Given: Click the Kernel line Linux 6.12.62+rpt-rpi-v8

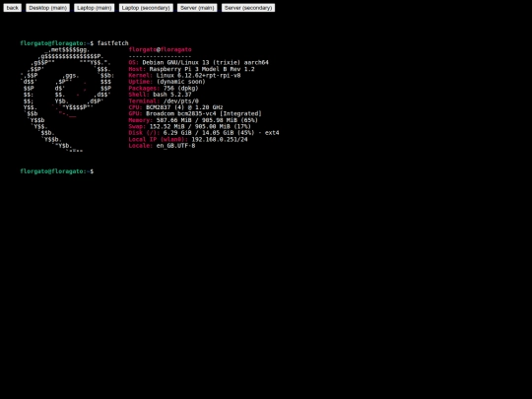Looking at the screenshot, I should point(184,75).
